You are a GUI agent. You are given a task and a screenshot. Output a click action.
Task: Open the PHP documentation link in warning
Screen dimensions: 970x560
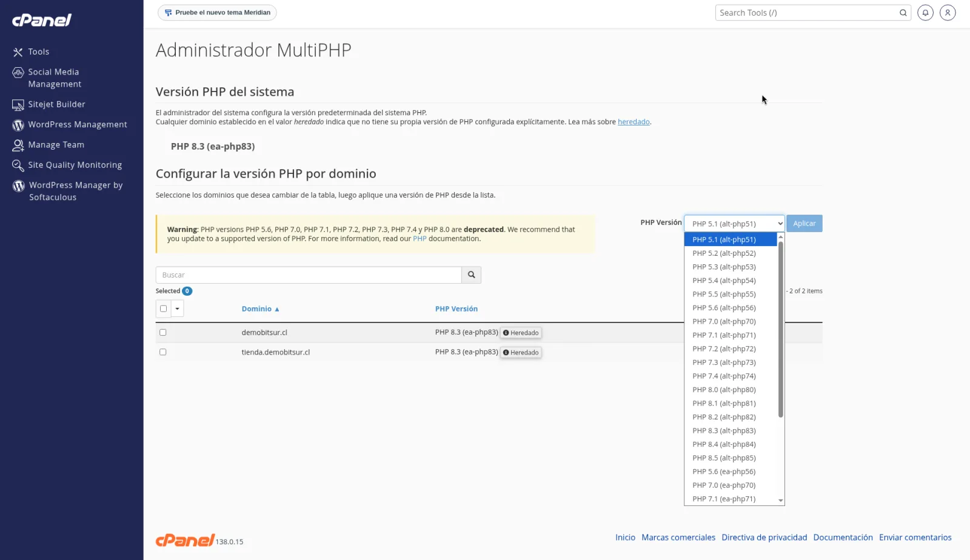point(420,239)
